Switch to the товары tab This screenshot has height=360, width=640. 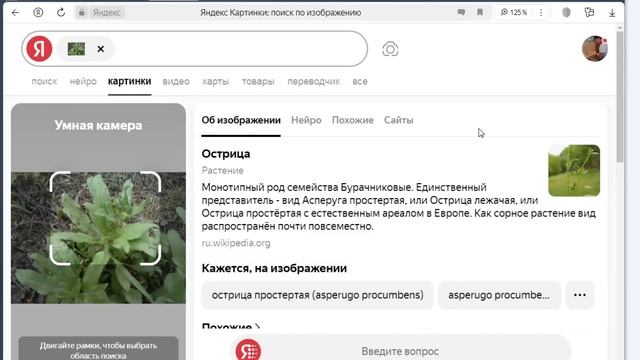pos(258,82)
